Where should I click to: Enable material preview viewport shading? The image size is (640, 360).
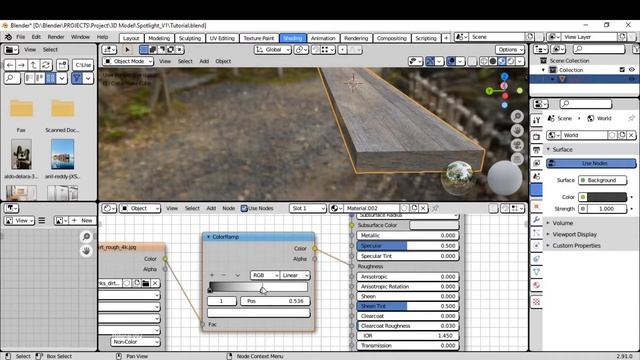pos(502,61)
